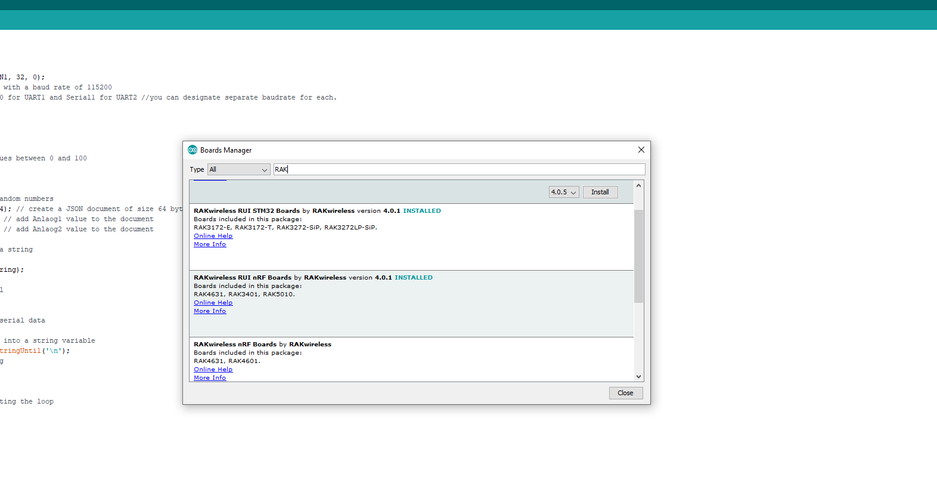Click the scrollbar down arrow in the boards list

[639, 376]
